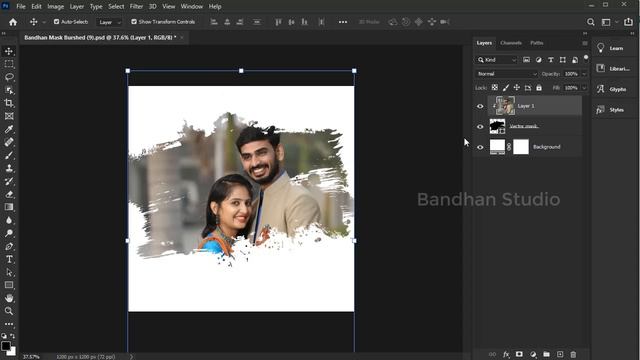Select the Rectangular Marquee tool

9,64
